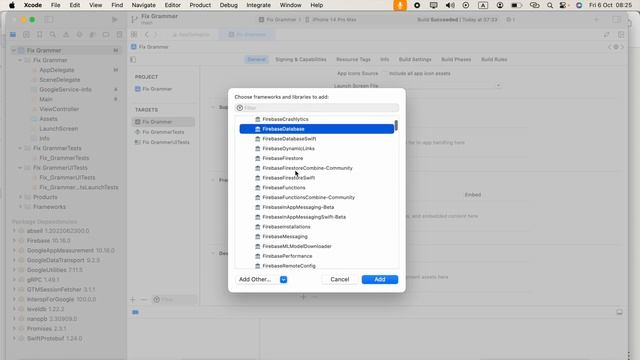Switch to Build Phases tab
Screen dimensions: 640x360
(456, 60)
